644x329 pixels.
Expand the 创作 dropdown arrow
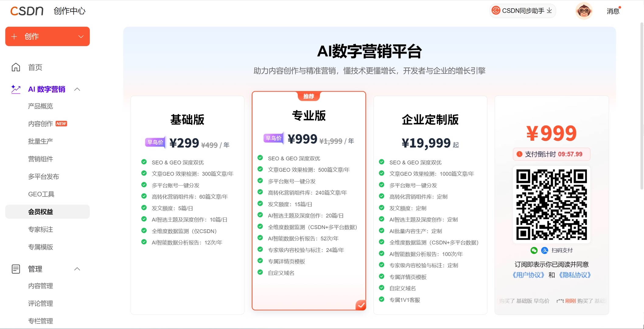[x=81, y=37]
